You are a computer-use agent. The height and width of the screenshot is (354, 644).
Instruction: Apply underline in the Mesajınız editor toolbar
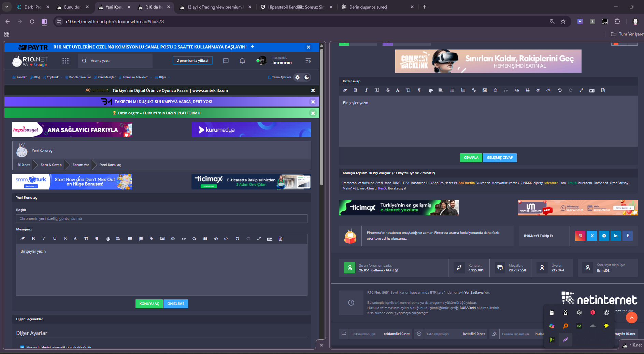point(55,239)
